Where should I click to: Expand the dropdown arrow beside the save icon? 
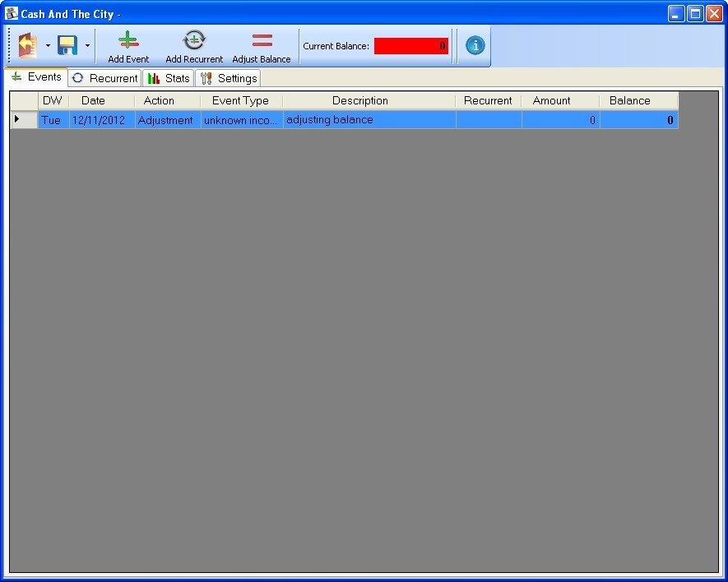[x=87, y=46]
